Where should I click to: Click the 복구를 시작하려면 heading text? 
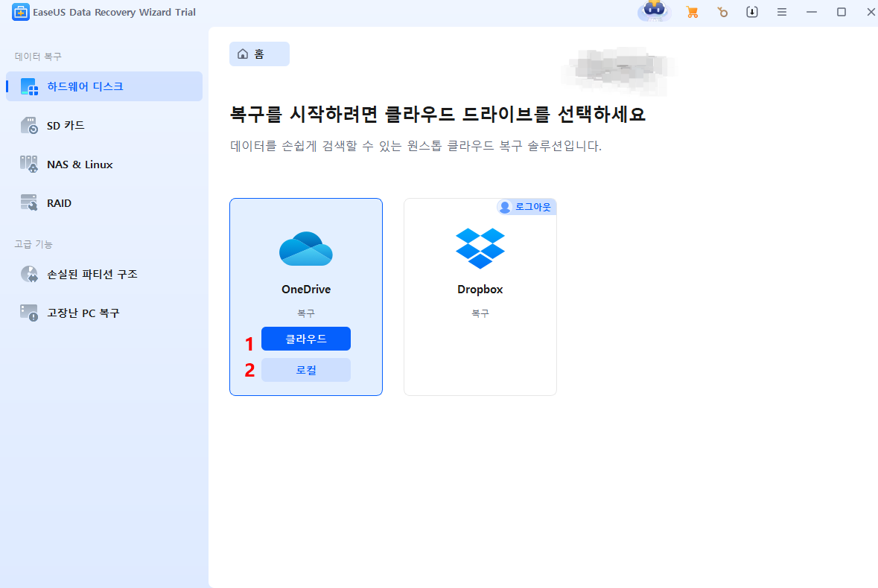pos(438,114)
